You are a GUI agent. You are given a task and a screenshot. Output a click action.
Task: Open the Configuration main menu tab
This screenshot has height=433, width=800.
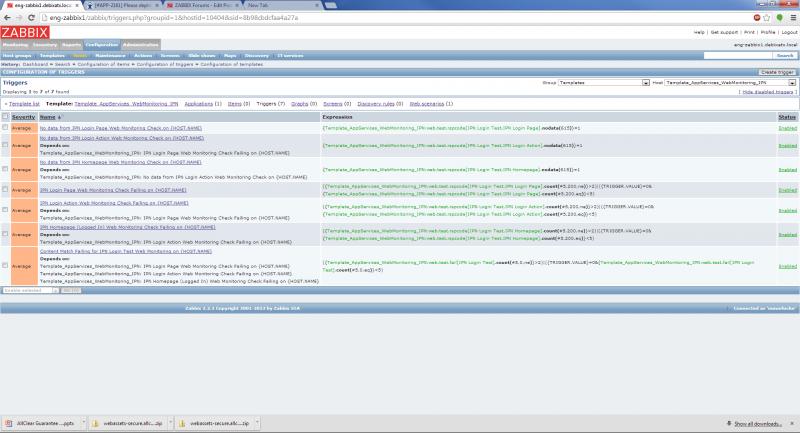[102, 45]
